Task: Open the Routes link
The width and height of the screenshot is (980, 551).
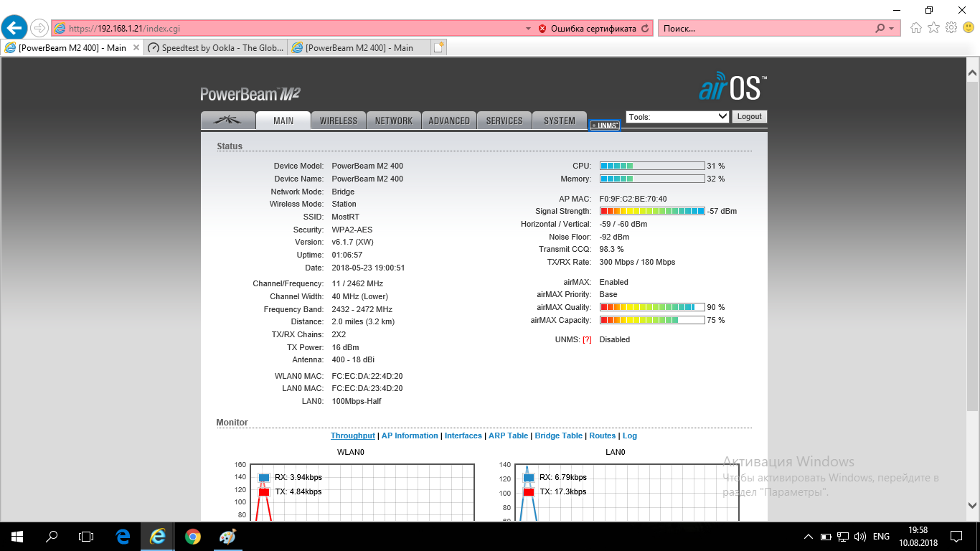Action: tap(603, 435)
